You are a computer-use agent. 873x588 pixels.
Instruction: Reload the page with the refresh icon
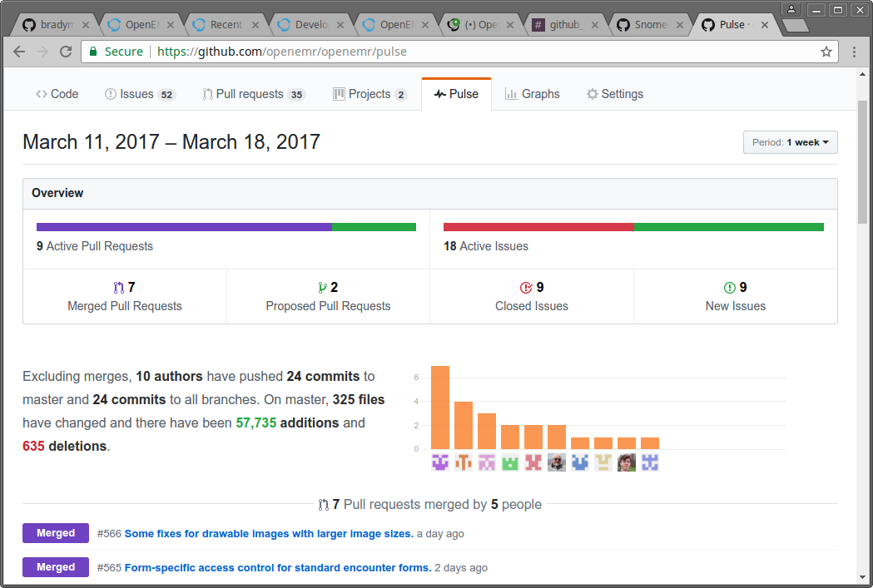pyautogui.click(x=66, y=52)
